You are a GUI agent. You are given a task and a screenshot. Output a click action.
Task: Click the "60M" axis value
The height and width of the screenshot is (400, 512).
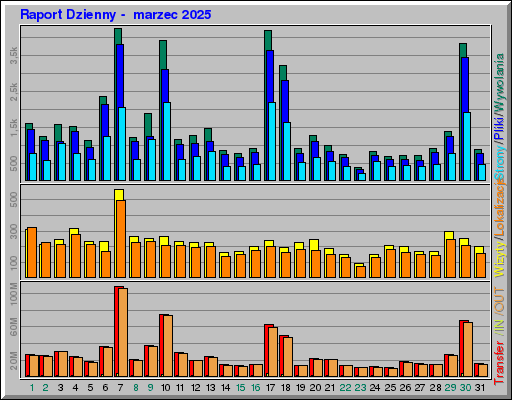coord(14,327)
